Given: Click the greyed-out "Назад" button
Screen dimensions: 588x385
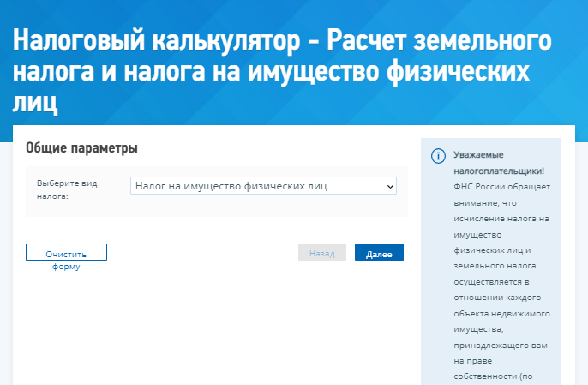Looking at the screenshot, I should pos(321,254).
